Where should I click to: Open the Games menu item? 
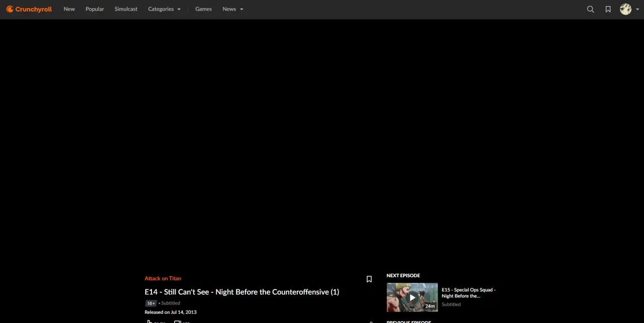coord(203,9)
